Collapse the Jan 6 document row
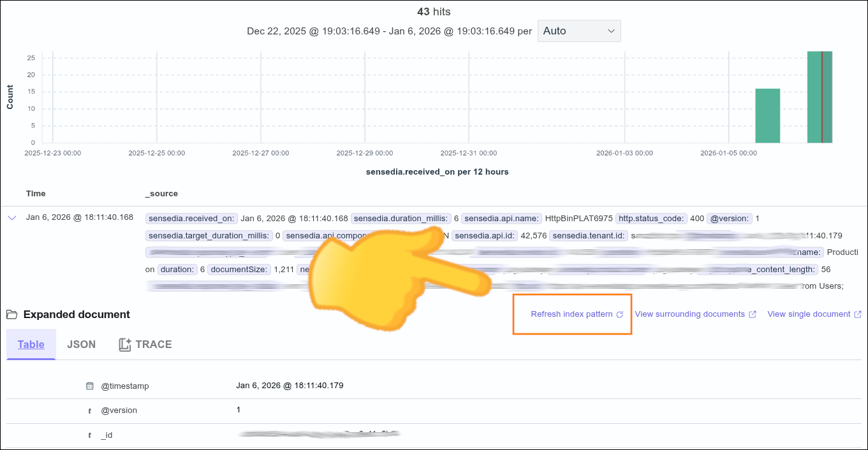868x450 pixels. click(x=11, y=217)
